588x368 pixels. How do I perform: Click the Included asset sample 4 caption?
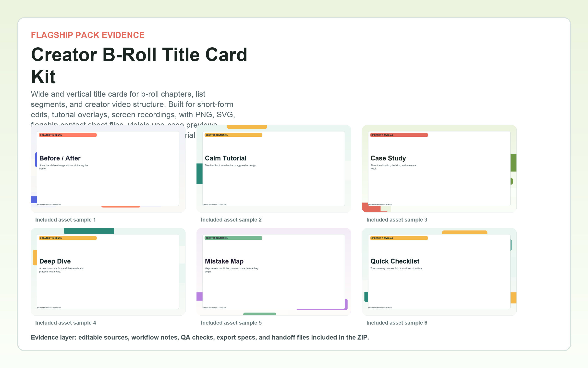[66, 323]
